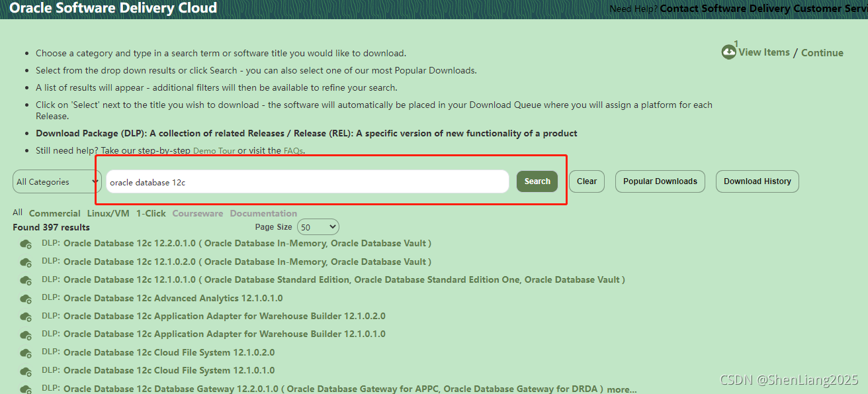
Task: Open the Demo Tour link
Action: 214,151
